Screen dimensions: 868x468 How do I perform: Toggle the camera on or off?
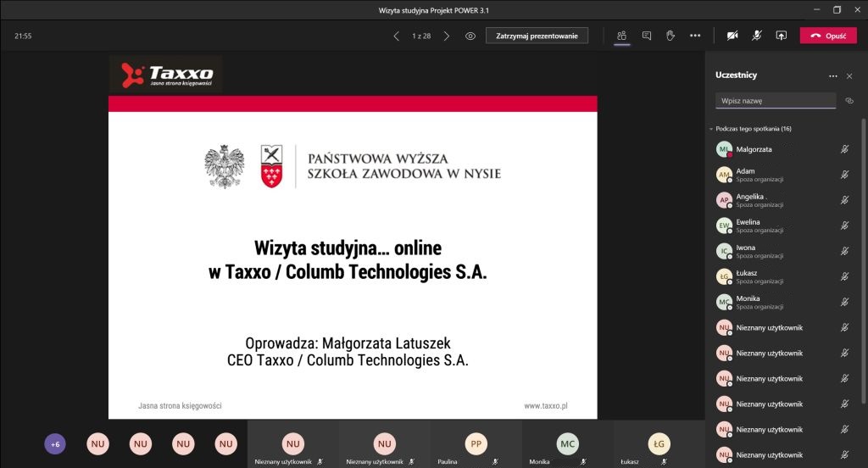point(732,36)
